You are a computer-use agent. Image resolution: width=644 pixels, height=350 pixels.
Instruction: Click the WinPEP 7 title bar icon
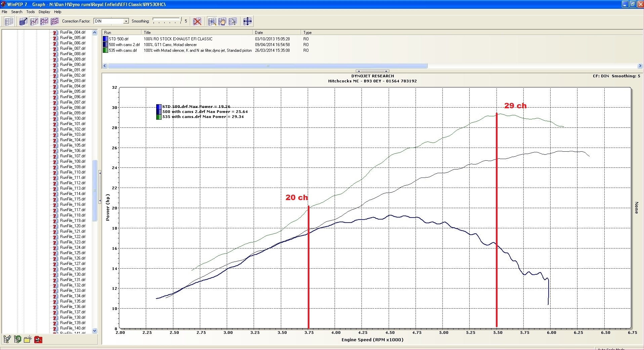[x=3, y=4]
